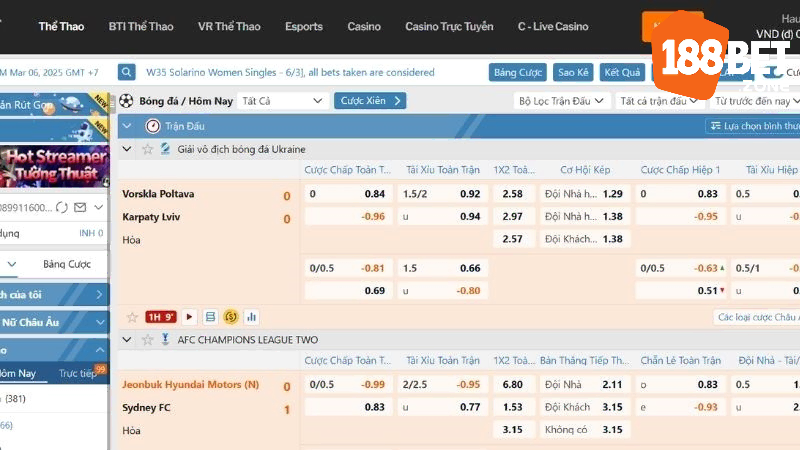Expand the account dropdown chevron beside envelope

[x=98, y=207]
